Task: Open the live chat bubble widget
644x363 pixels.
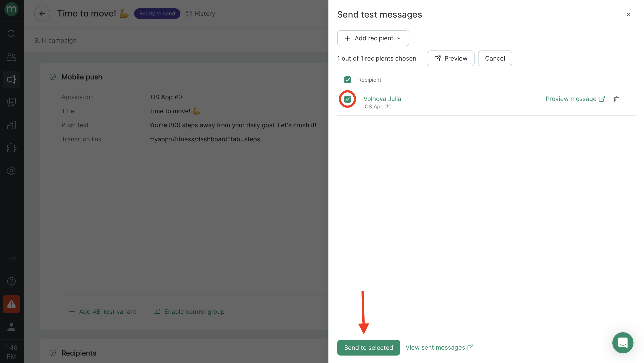Action: (x=622, y=343)
